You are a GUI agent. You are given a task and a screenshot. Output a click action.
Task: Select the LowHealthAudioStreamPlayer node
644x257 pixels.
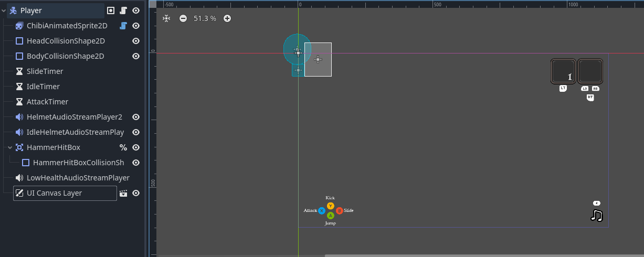coord(78,178)
